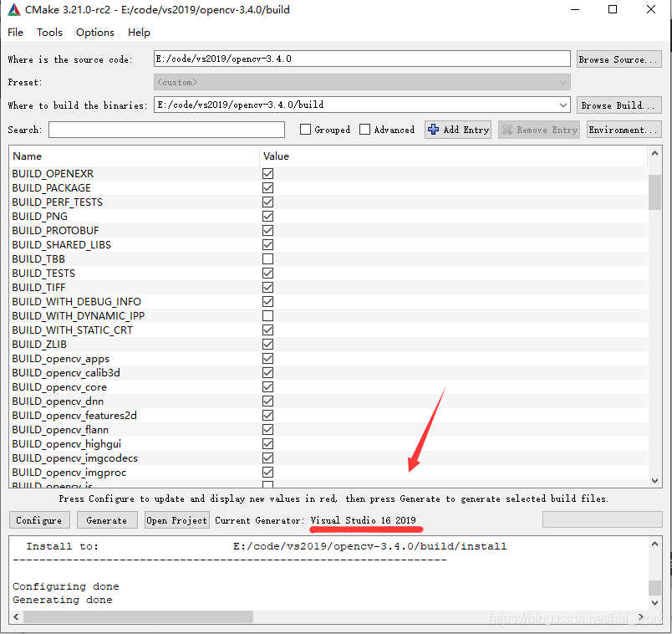This screenshot has height=634, width=672.
Task: Uncheck BUILD_TESTS value checkbox
Action: click(x=267, y=274)
